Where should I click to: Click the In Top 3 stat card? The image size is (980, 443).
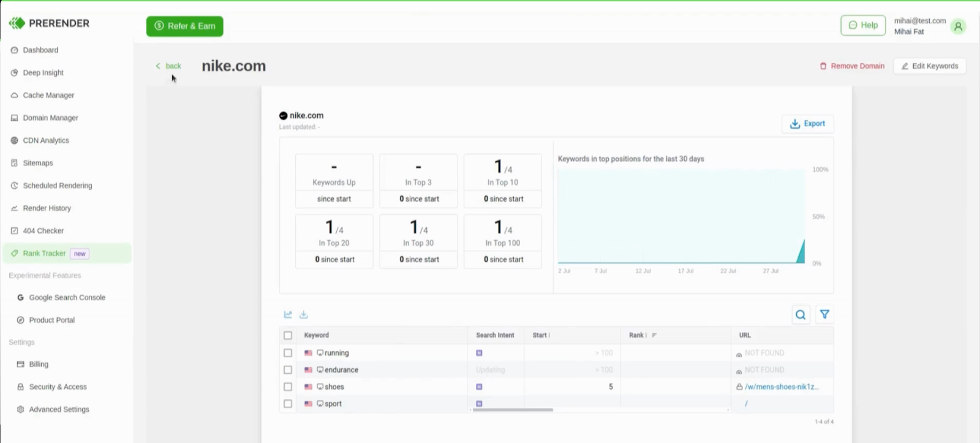[418, 181]
